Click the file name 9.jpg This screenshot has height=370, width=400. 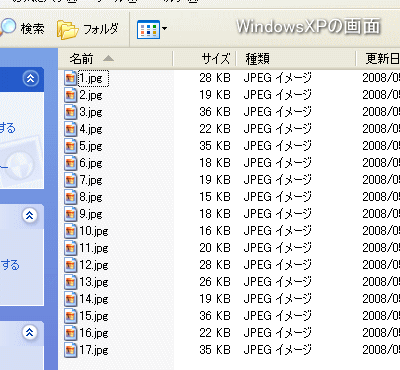91,215
